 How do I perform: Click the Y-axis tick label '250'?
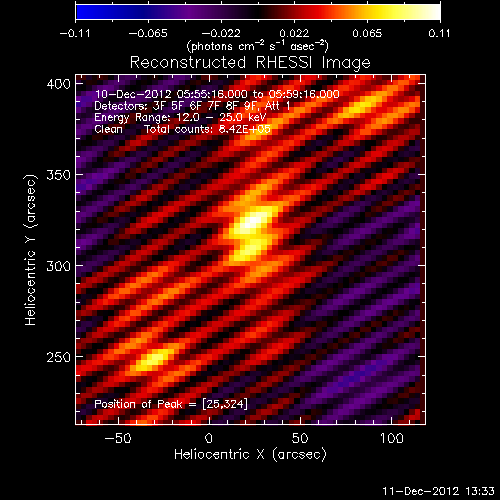click(59, 357)
